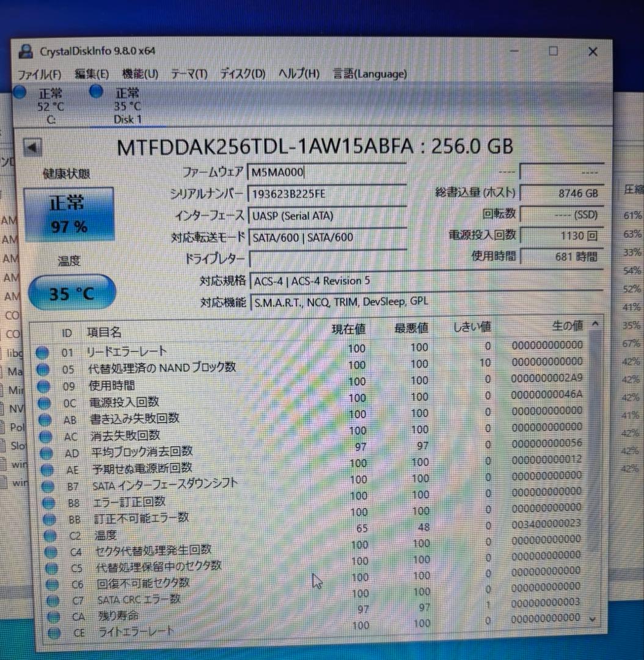Select the 温度 row name text

coord(105,535)
